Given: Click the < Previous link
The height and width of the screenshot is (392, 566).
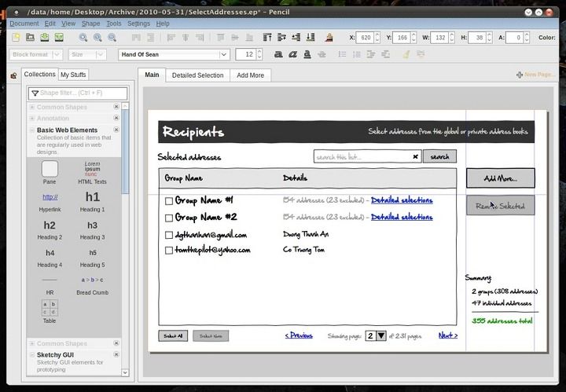Looking at the screenshot, I should [x=299, y=335].
